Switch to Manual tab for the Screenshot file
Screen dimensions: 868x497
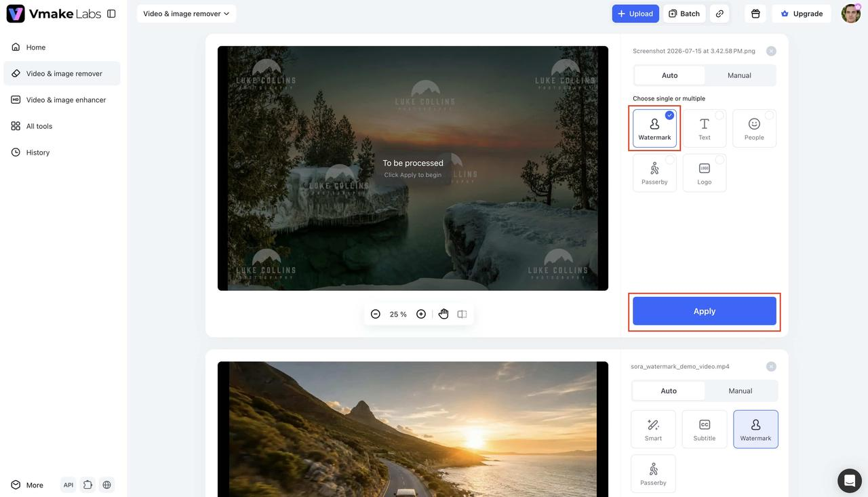[739, 75]
